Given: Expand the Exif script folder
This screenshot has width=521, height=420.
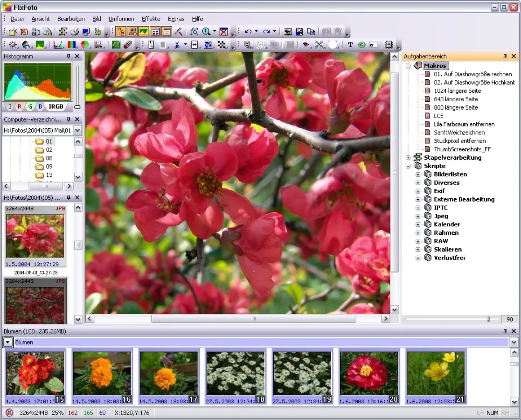Looking at the screenshot, I should (418, 191).
